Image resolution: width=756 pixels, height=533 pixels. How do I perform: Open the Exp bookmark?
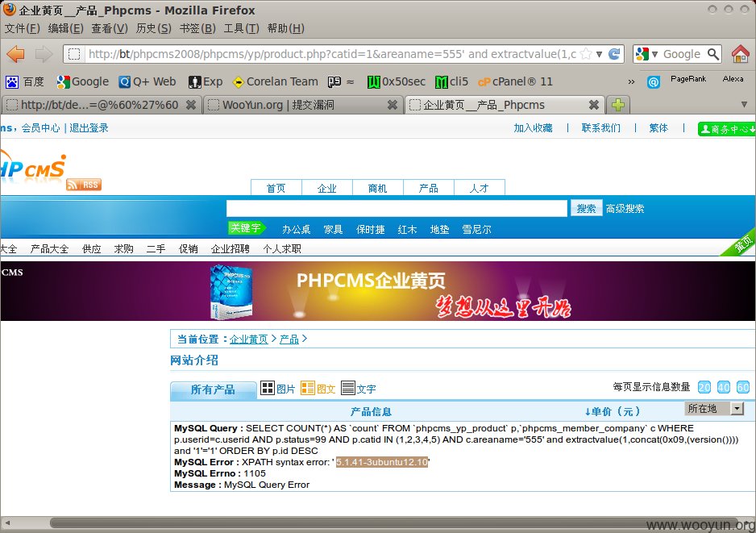coord(206,82)
